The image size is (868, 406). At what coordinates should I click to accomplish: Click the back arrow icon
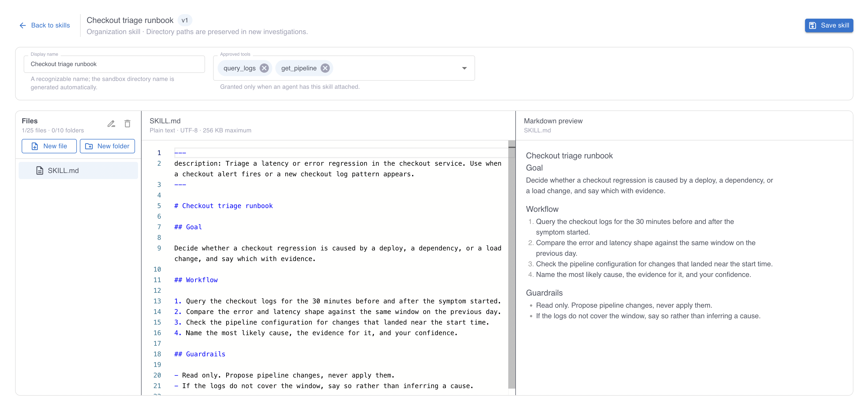[23, 25]
